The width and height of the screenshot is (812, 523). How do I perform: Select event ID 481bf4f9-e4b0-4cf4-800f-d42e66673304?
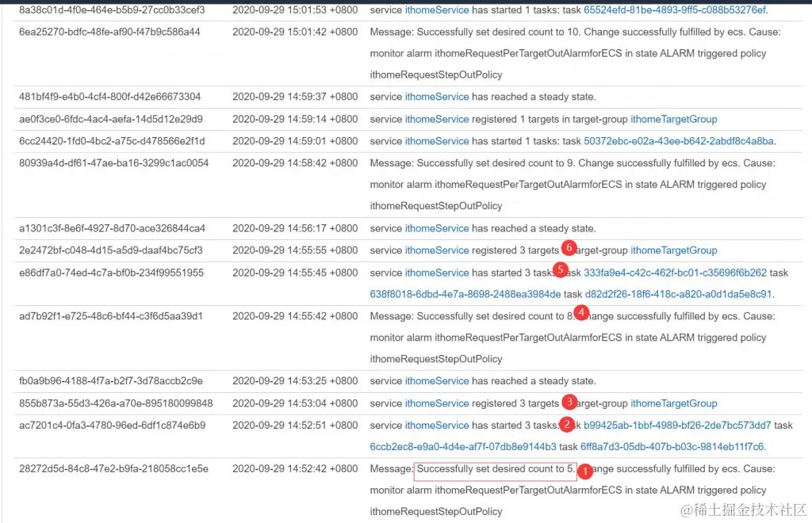point(109,97)
